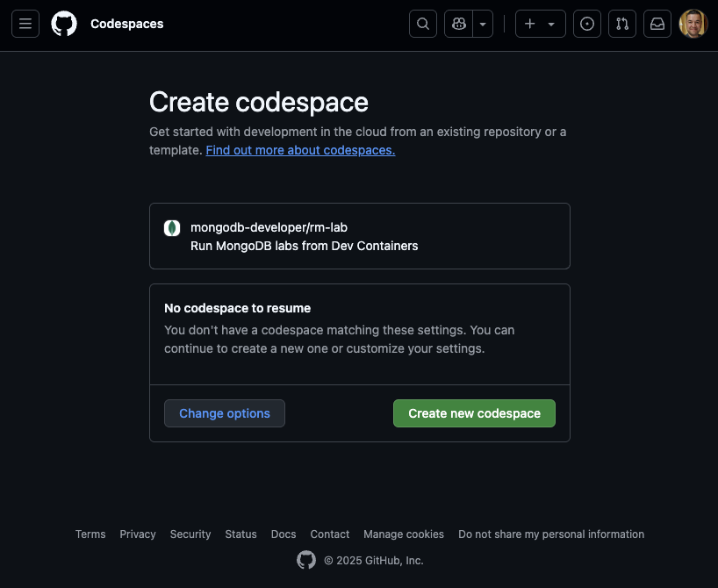Click 'Do not share my personal information'
The width and height of the screenshot is (718, 588).
[551, 534]
